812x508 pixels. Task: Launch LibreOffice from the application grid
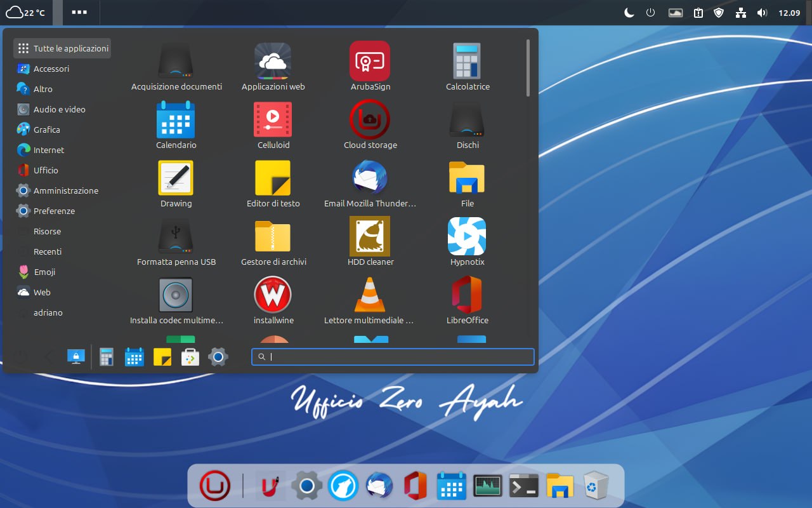click(468, 301)
